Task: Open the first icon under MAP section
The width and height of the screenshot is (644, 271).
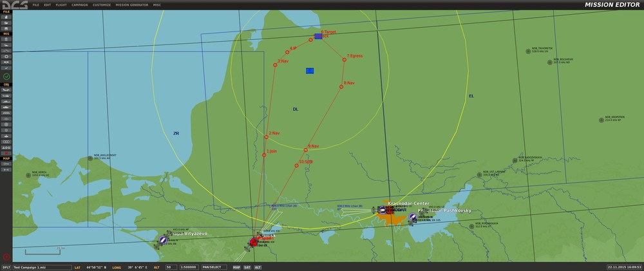Action: click(6, 164)
